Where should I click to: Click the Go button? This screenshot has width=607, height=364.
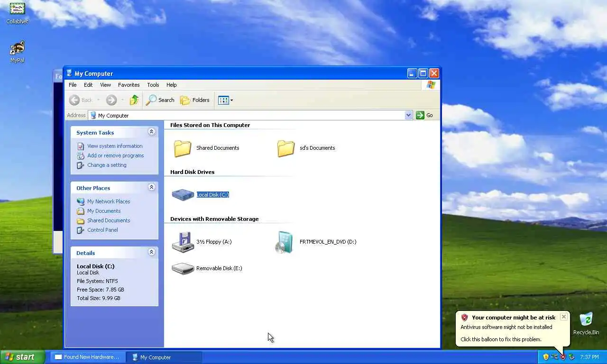(425, 115)
